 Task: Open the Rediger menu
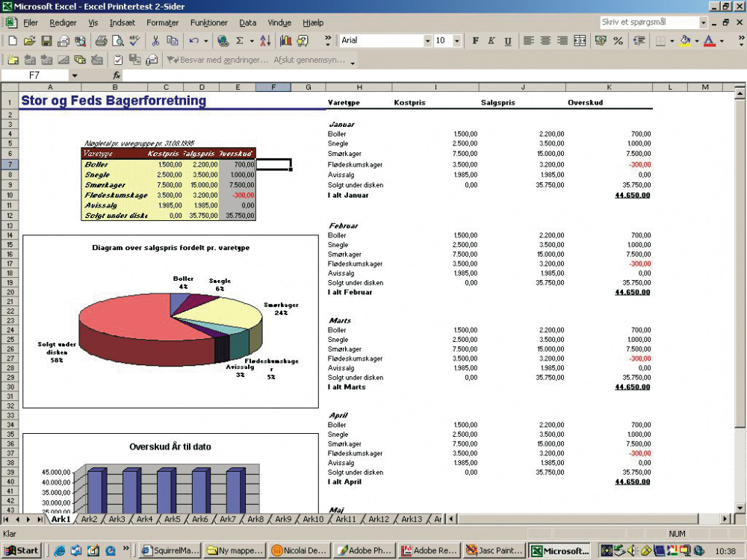click(63, 22)
